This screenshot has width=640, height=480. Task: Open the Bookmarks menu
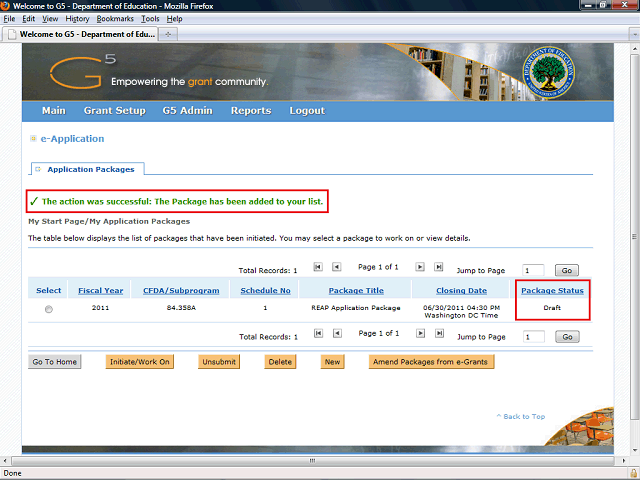[115, 19]
